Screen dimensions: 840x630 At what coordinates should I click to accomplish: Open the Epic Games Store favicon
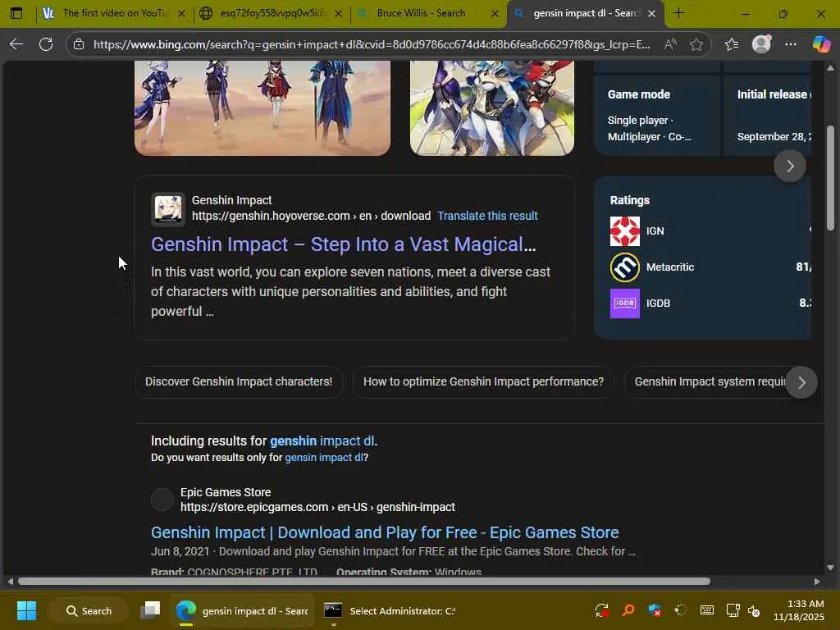(162, 500)
